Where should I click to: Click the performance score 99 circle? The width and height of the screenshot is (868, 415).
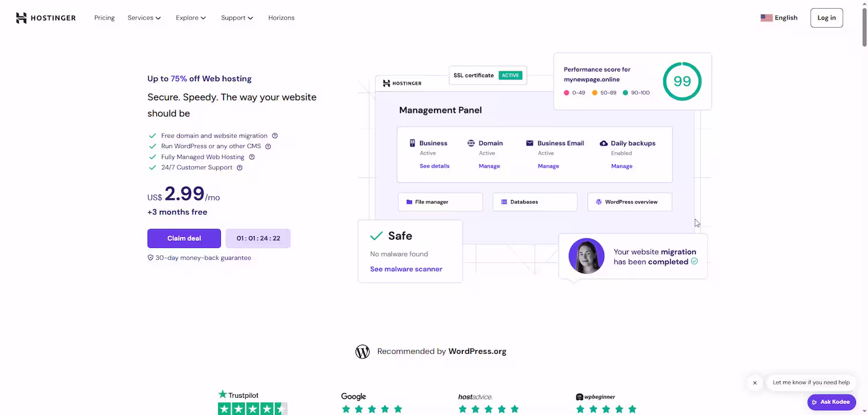682,81
